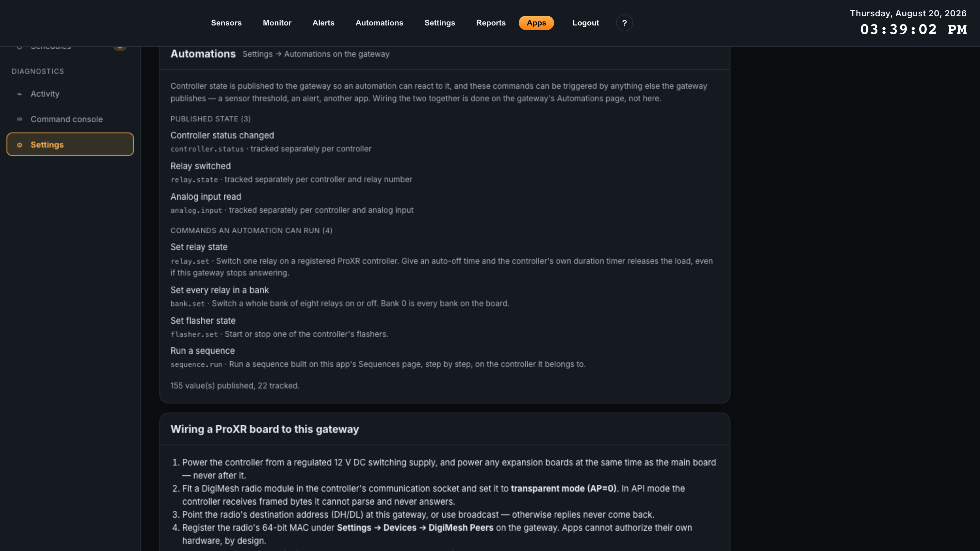The width and height of the screenshot is (980, 551).
Task: Open the Activity diagnostics page
Action: point(70,94)
